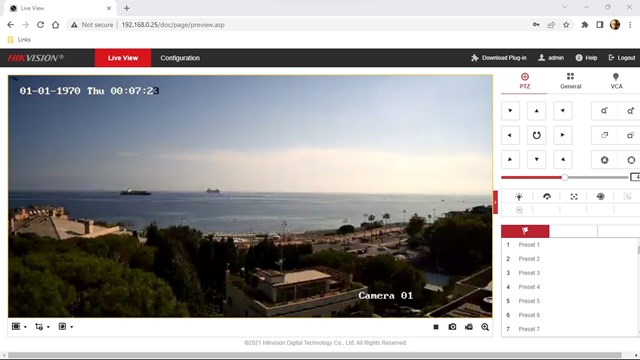Capture a snapshot with the camera icon
The width and height of the screenshot is (640, 360).
pyautogui.click(x=452, y=327)
